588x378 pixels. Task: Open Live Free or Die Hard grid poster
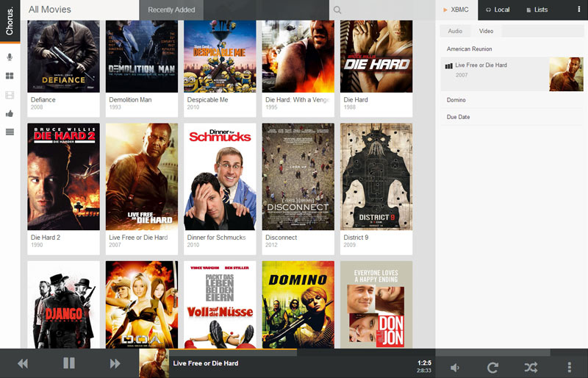pyautogui.click(x=142, y=176)
